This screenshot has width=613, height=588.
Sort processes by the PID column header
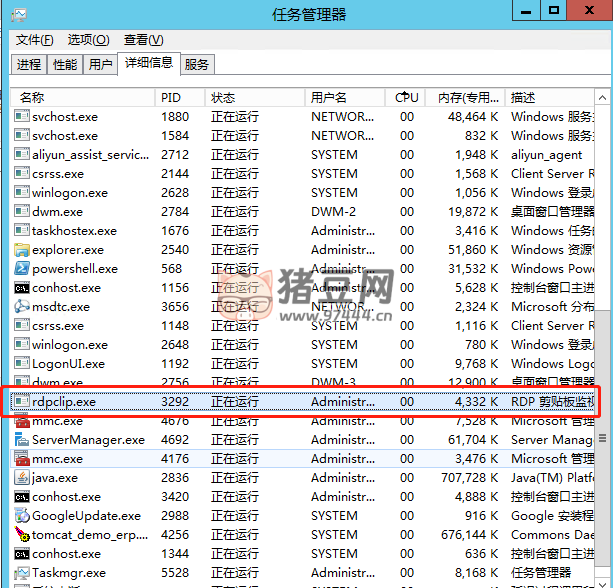171,98
